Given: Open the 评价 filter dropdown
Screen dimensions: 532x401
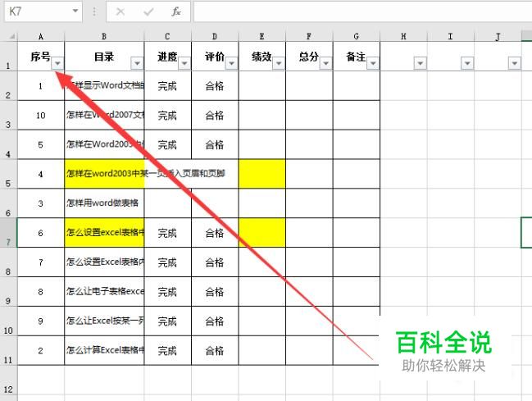Looking at the screenshot, I should tap(231, 63).
